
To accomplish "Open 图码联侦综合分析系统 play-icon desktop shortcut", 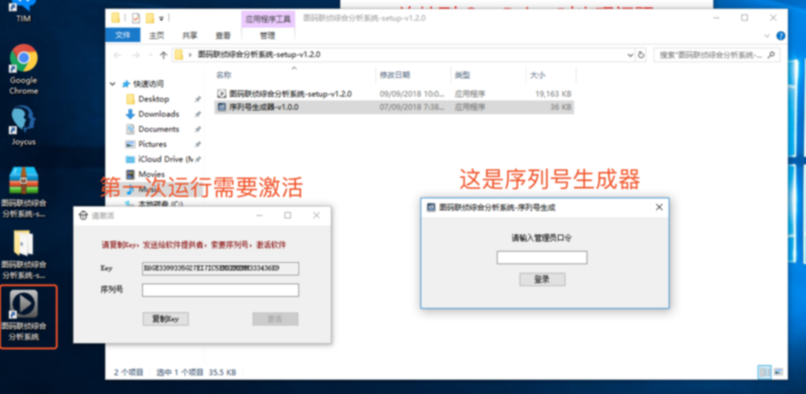I will [24, 303].
